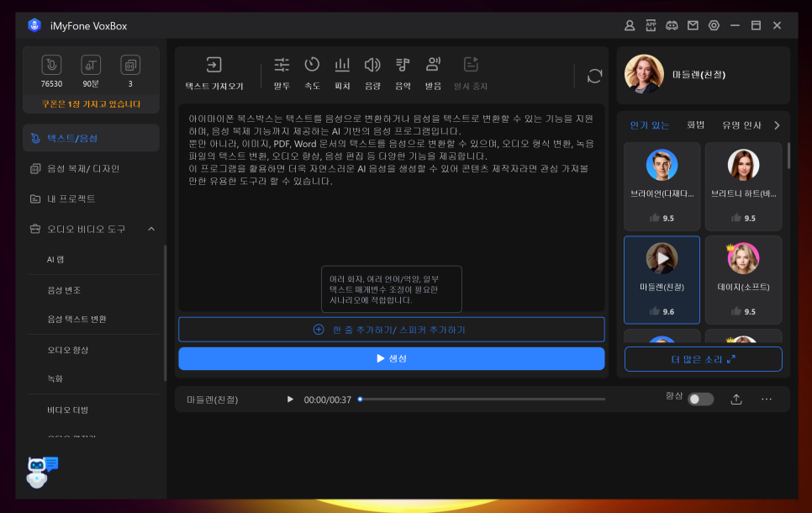Image resolution: width=812 pixels, height=513 pixels.
Task: Switch to the 인기 있는 tab
Action: pos(650,125)
